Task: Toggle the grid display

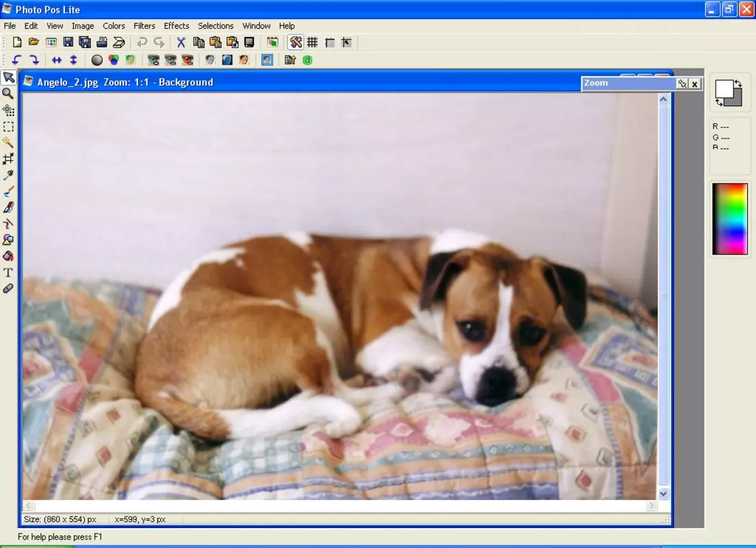Action: (312, 42)
